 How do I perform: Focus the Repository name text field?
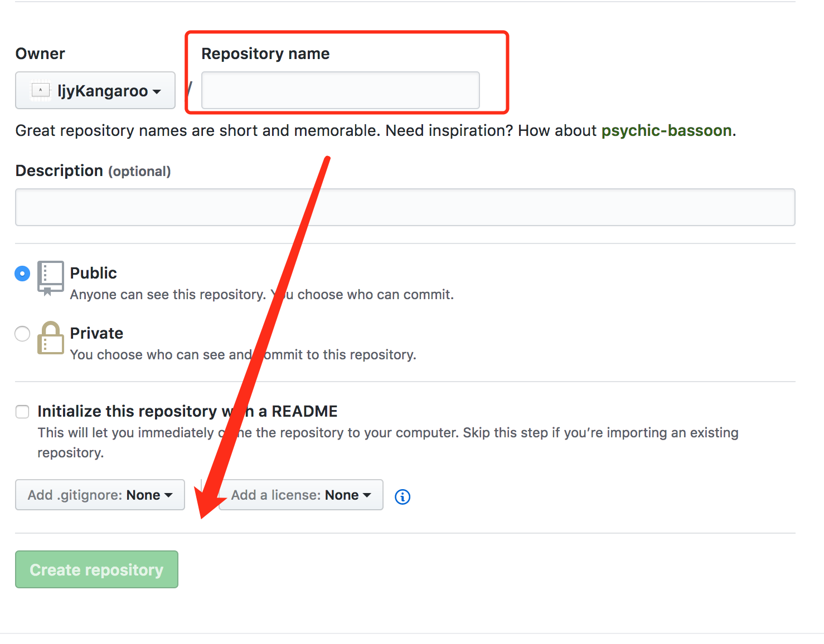click(340, 90)
